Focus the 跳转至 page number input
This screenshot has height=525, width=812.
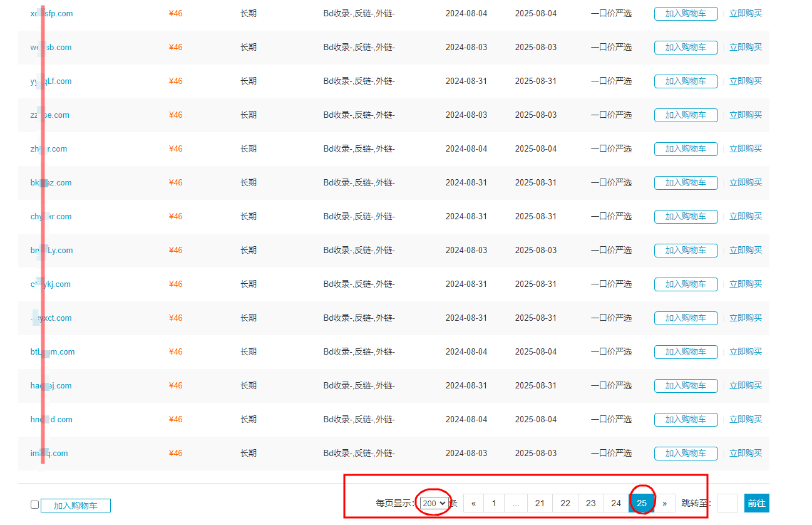click(x=727, y=503)
